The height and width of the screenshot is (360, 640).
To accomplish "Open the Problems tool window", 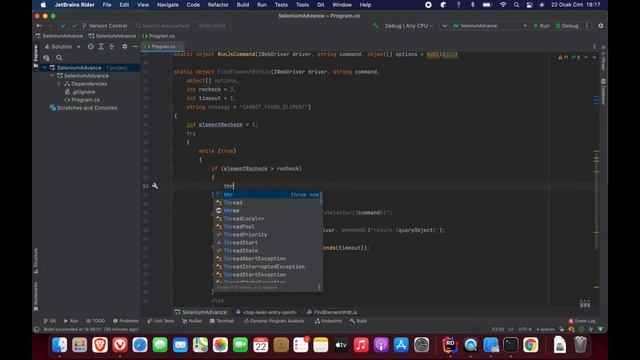I will click(126, 321).
